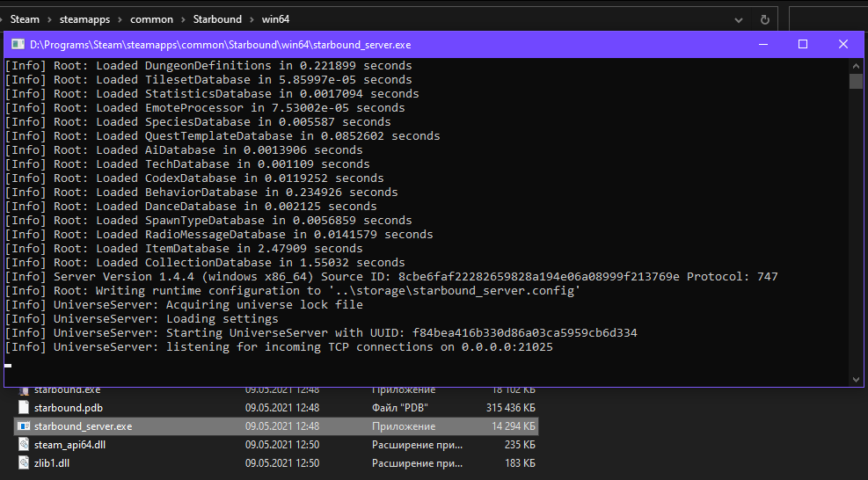
Task: Click the Starting UniverseServer with UUID line
Action: point(321,333)
